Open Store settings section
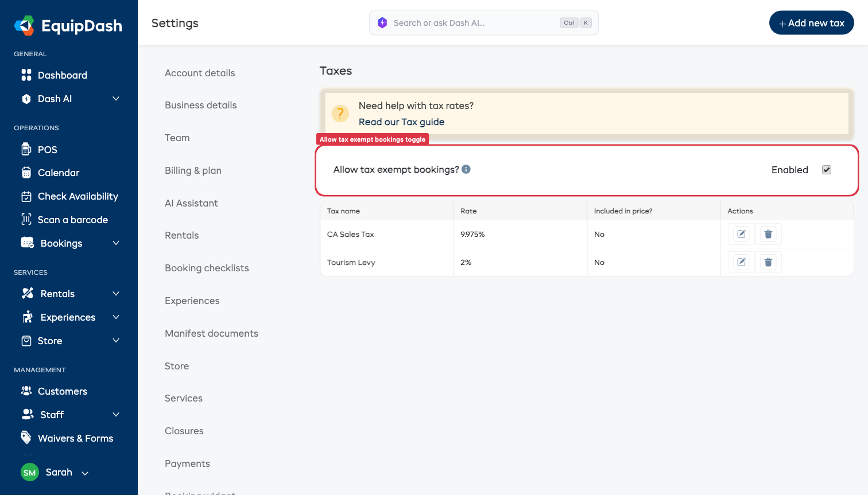The height and width of the screenshot is (495, 868). (x=177, y=366)
